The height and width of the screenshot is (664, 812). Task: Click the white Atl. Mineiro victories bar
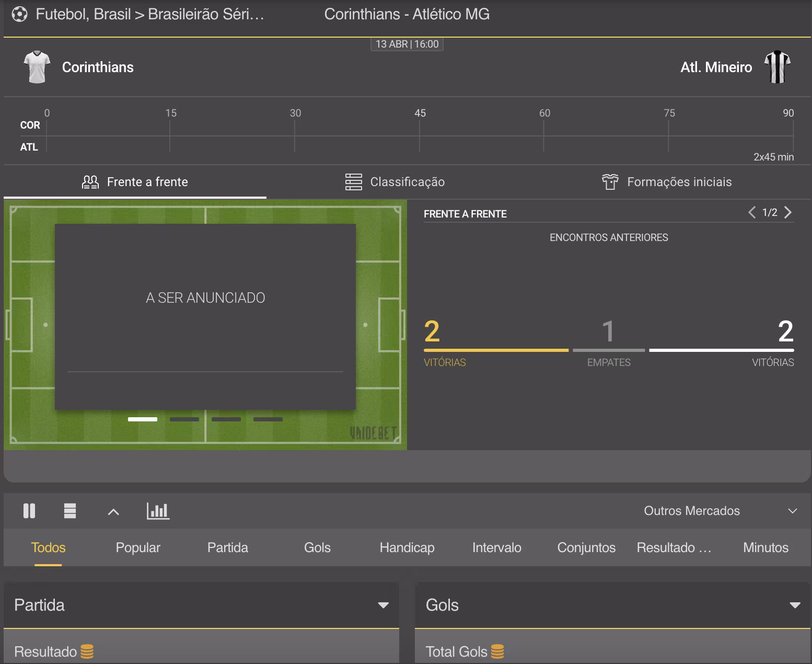722,350
